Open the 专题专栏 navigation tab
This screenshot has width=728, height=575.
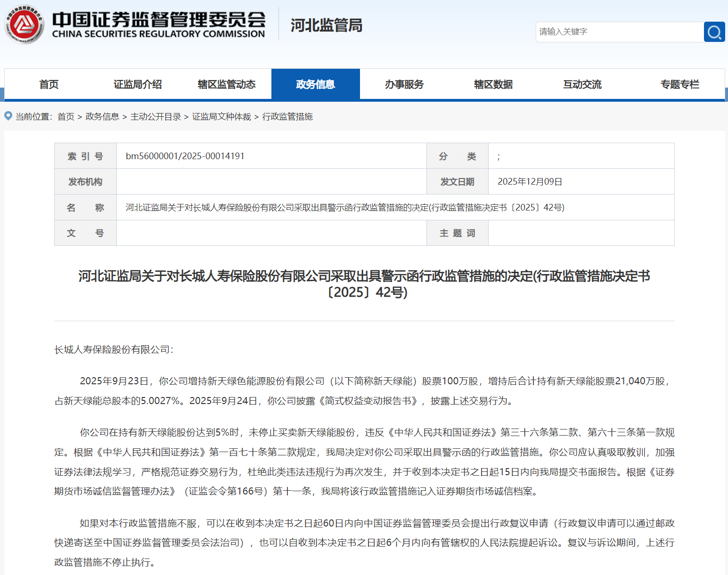tap(680, 84)
